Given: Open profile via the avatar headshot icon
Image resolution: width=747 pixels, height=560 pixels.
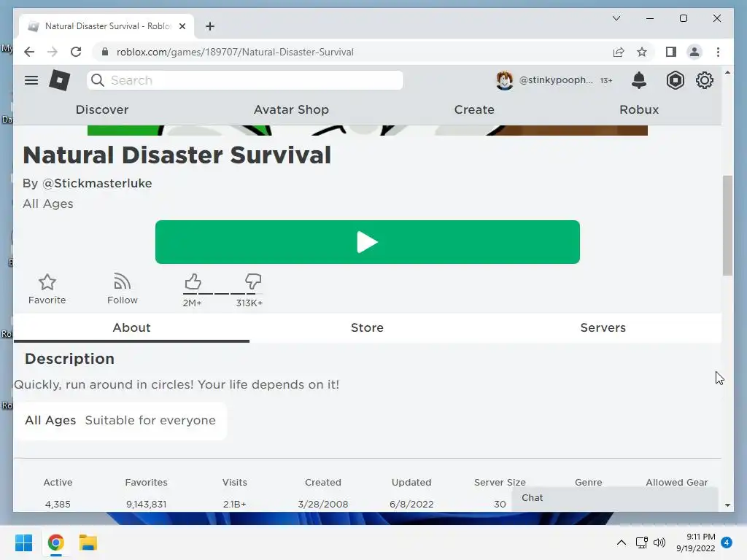Looking at the screenshot, I should tap(505, 80).
